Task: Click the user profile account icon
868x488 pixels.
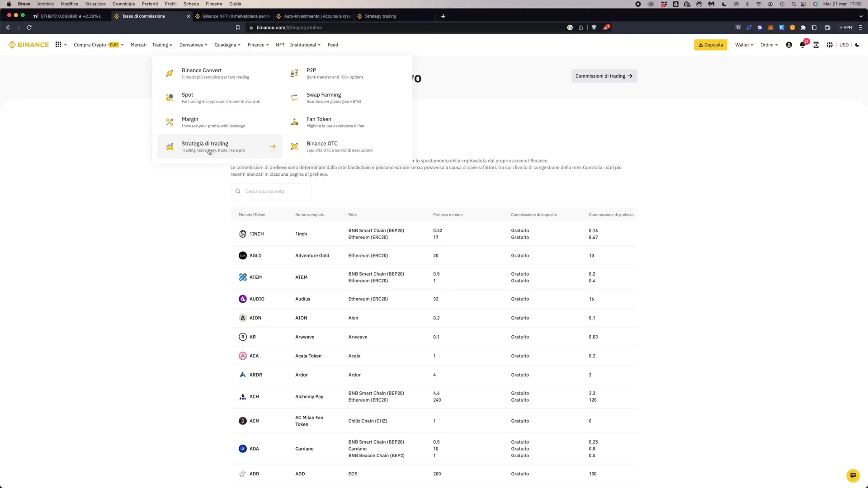Action: [x=789, y=45]
